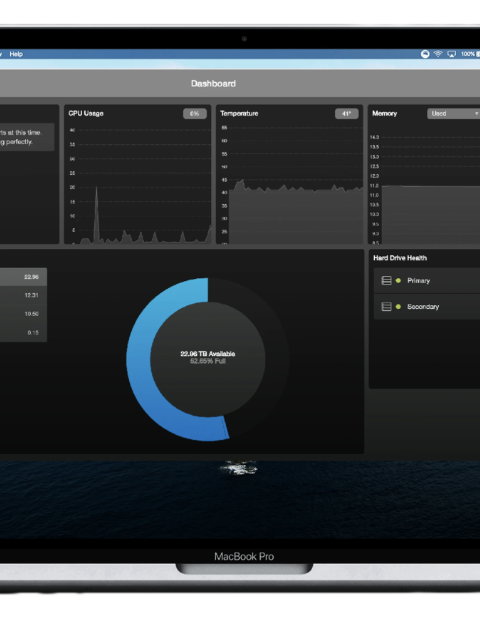
Task: Click the drive icon beside Secondary
Action: [386, 307]
